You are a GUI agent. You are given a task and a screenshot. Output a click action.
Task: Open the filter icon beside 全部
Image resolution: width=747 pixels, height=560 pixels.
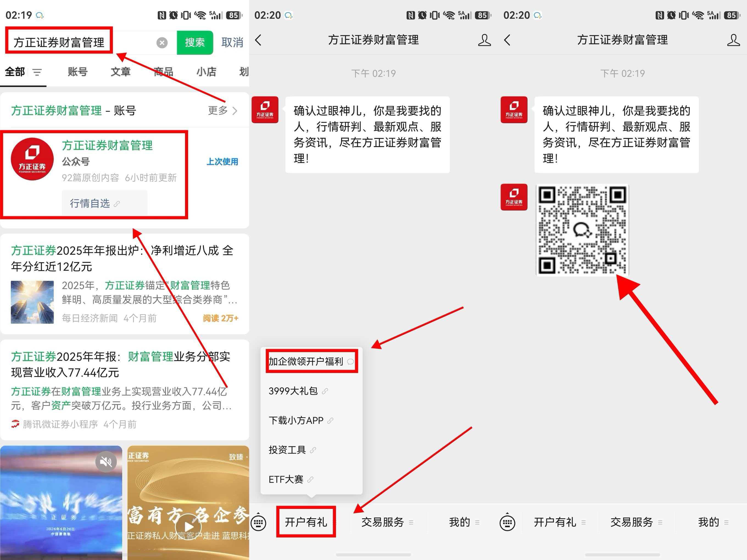point(37,72)
